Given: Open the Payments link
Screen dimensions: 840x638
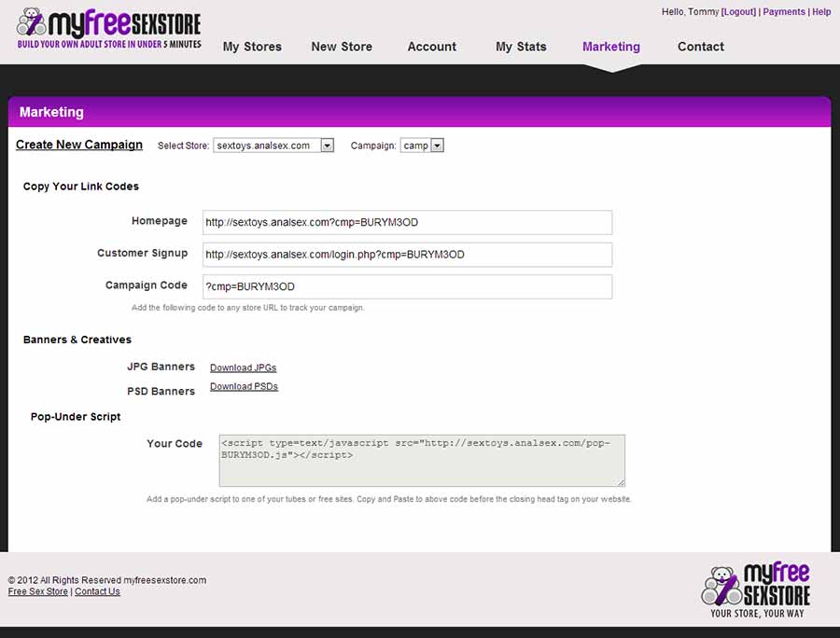Looking at the screenshot, I should (784, 12).
